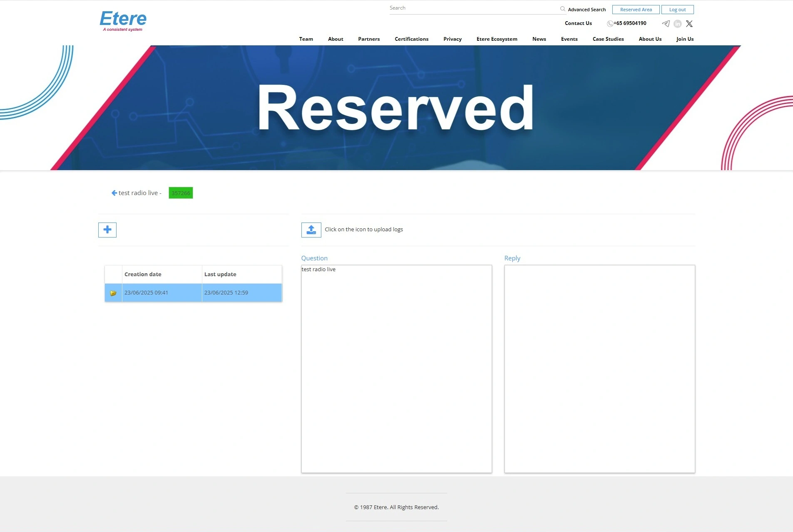Screen dimensions: 793x532
Task: Open the Case Studies menu item
Action: [x=608, y=39]
